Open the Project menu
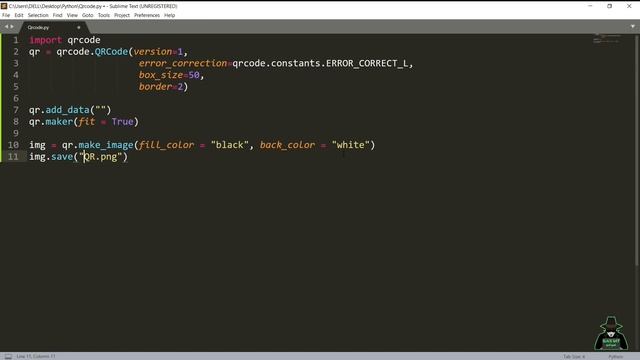Screen dimensions: 640x360 pos(122,15)
